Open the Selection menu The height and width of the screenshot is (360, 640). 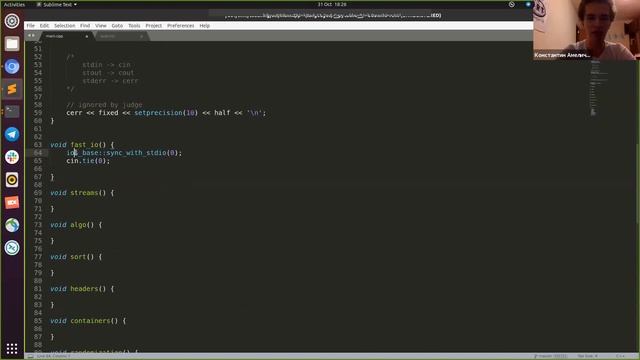[64, 26]
